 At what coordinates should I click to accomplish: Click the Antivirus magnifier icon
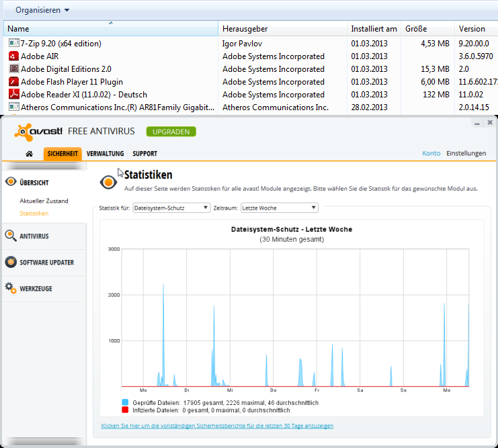[11, 236]
